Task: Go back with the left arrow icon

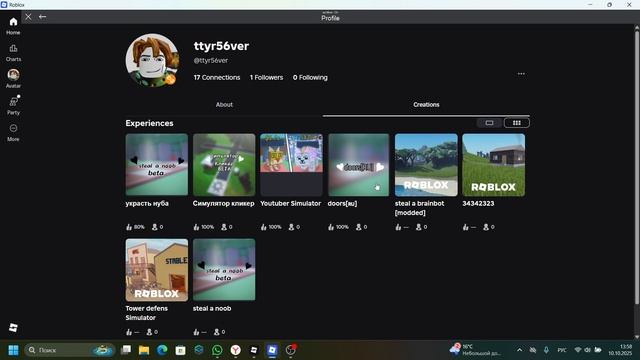Action: coord(42,17)
